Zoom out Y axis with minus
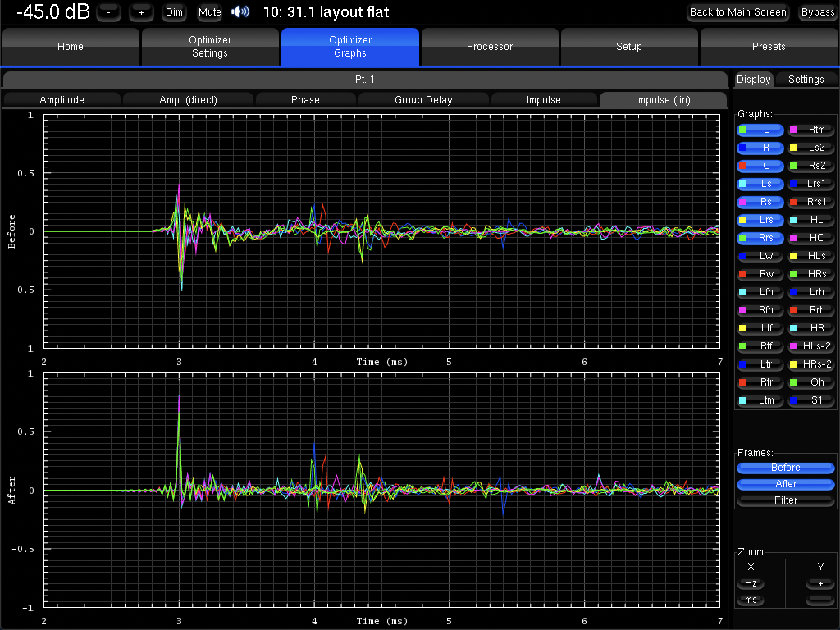 820,600
